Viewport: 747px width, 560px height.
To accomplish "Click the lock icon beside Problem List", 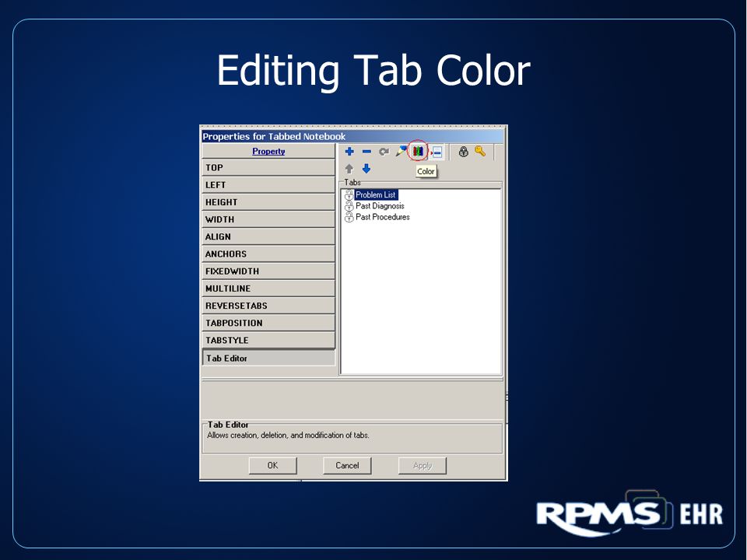I will tap(349, 194).
